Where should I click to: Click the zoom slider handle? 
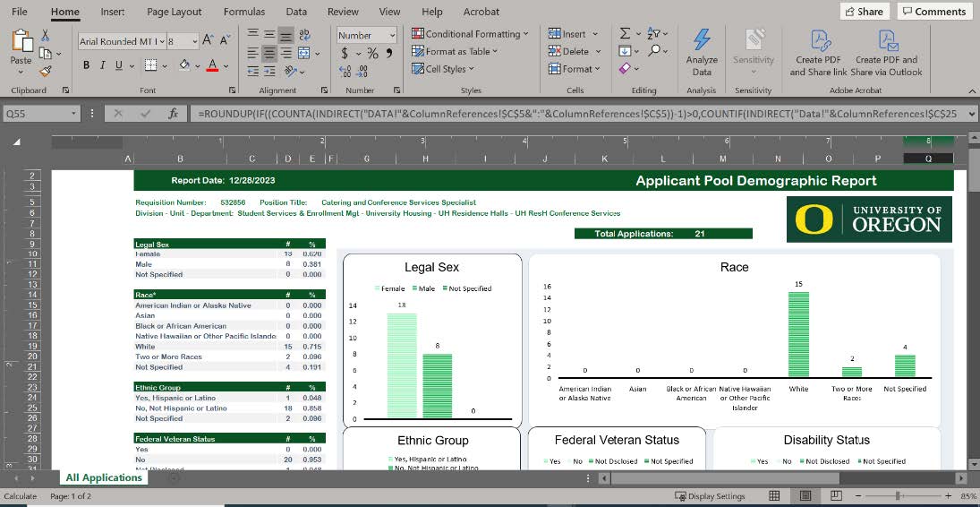coord(899,495)
